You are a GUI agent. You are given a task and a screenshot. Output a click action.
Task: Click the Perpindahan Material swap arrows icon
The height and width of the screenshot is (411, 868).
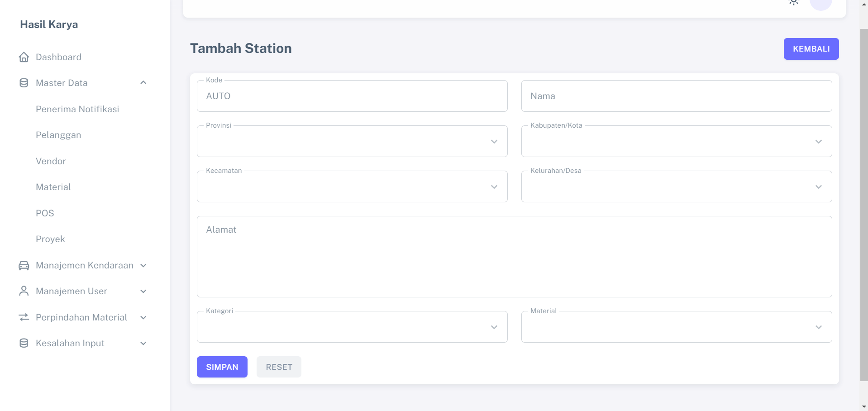pyautogui.click(x=24, y=317)
